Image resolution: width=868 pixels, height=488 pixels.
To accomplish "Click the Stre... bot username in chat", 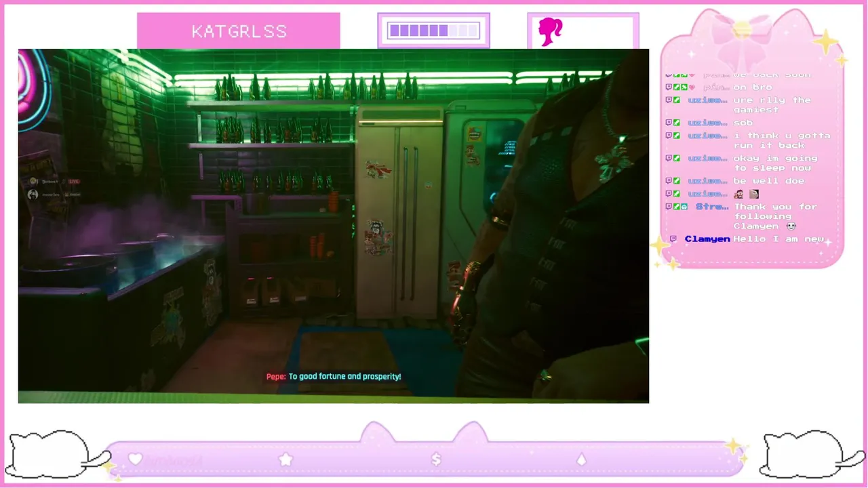I will tap(712, 207).
